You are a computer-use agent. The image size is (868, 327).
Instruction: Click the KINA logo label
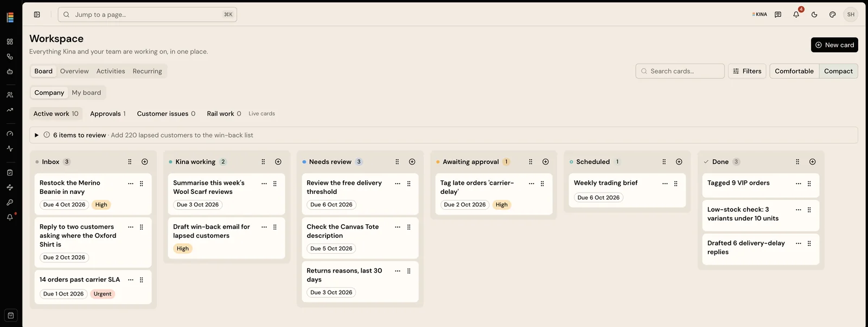pyautogui.click(x=759, y=15)
